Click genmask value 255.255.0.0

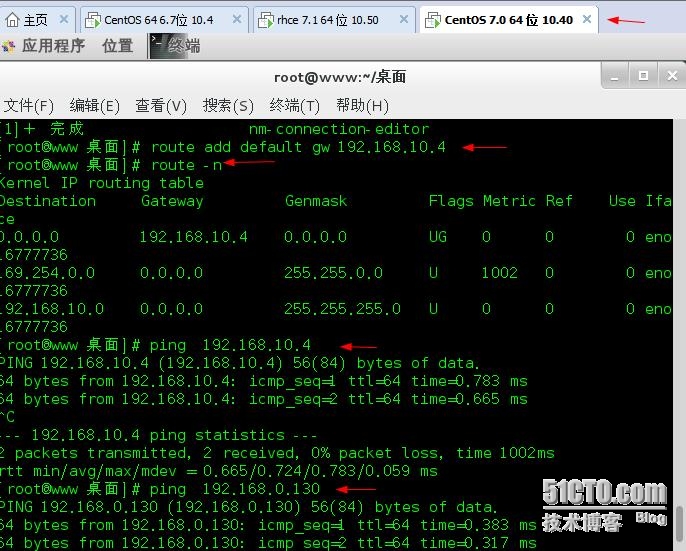pyautogui.click(x=333, y=273)
